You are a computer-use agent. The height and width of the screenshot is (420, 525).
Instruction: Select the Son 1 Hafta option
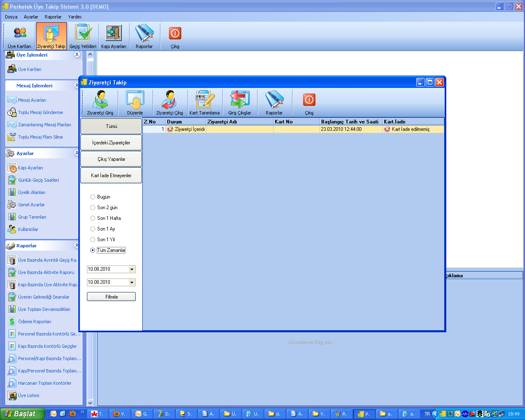pyautogui.click(x=93, y=218)
